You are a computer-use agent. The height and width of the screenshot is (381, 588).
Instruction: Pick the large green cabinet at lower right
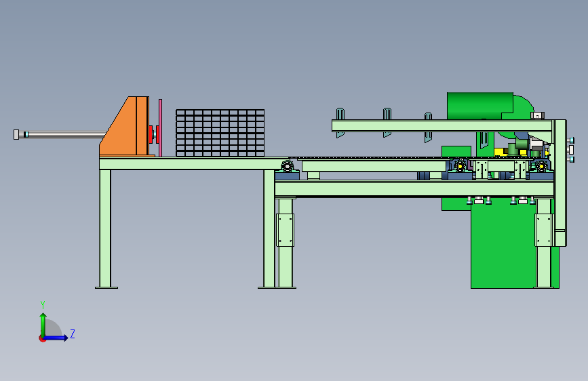(x=503, y=244)
